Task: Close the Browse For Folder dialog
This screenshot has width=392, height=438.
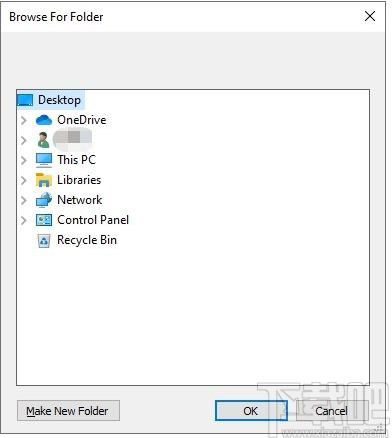Action: point(370,16)
